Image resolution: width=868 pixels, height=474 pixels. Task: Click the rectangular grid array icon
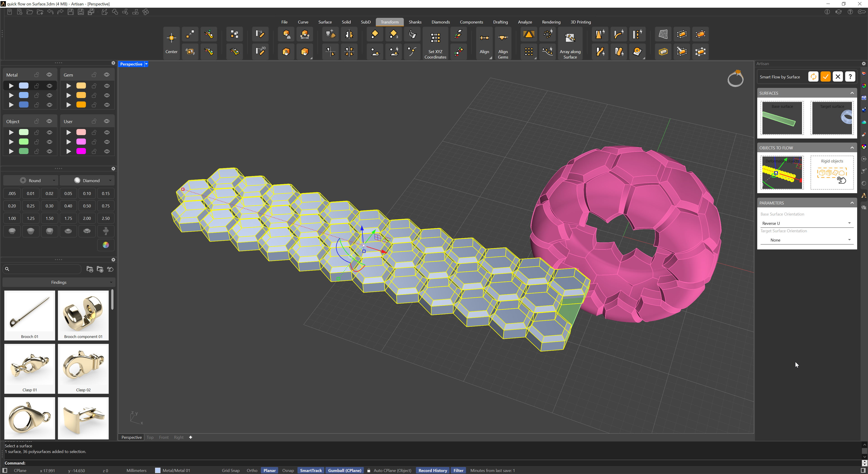click(529, 52)
